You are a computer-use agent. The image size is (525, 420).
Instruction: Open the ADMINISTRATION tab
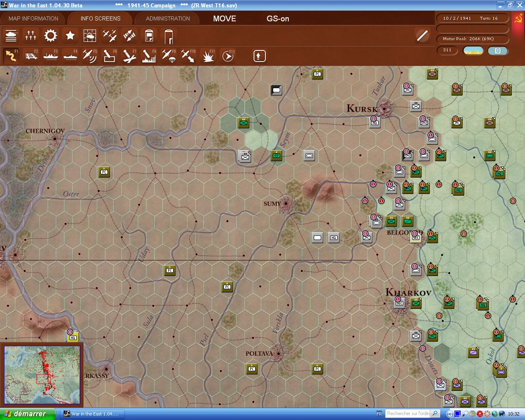(168, 18)
